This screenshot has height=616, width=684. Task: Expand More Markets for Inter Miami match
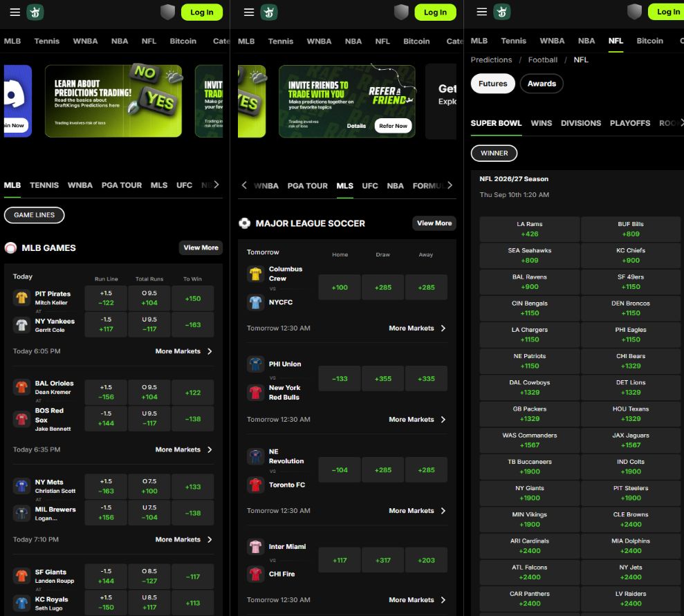(x=418, y=600)
